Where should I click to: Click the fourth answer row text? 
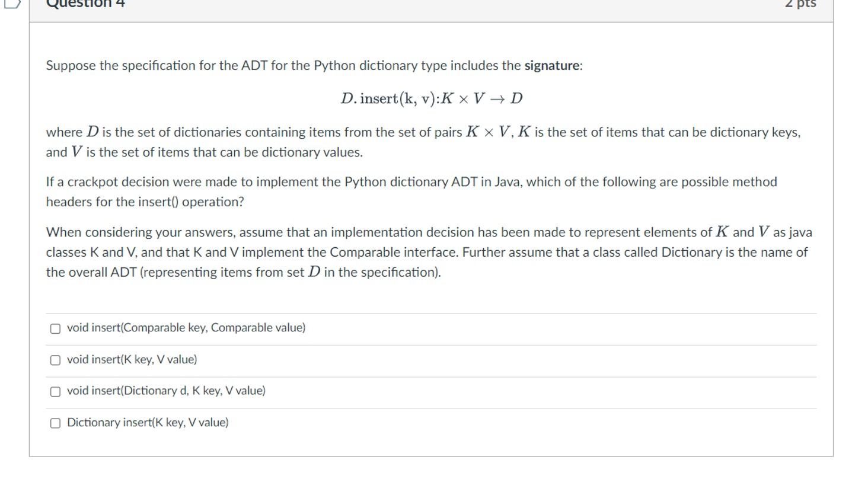pos(148,421)
